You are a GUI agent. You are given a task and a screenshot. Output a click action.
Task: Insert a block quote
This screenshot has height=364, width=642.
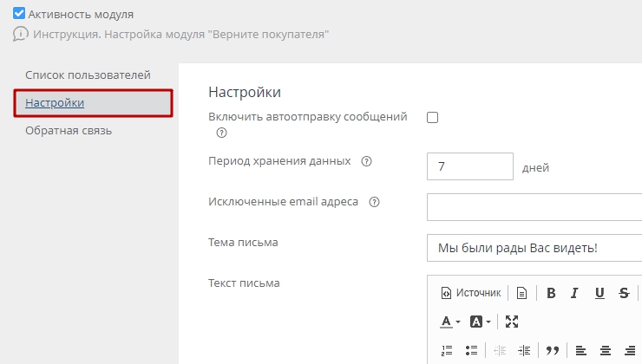pos(552,350)
